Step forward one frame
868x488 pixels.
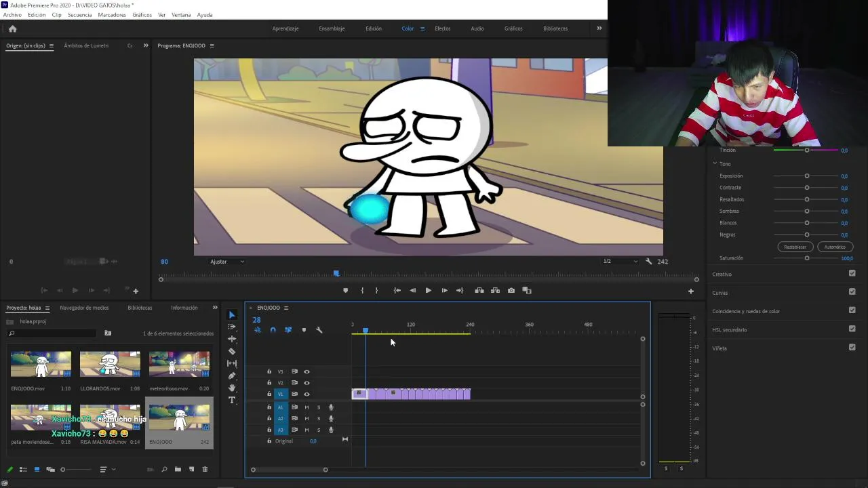pyautogui.click(x=444, y=291)
